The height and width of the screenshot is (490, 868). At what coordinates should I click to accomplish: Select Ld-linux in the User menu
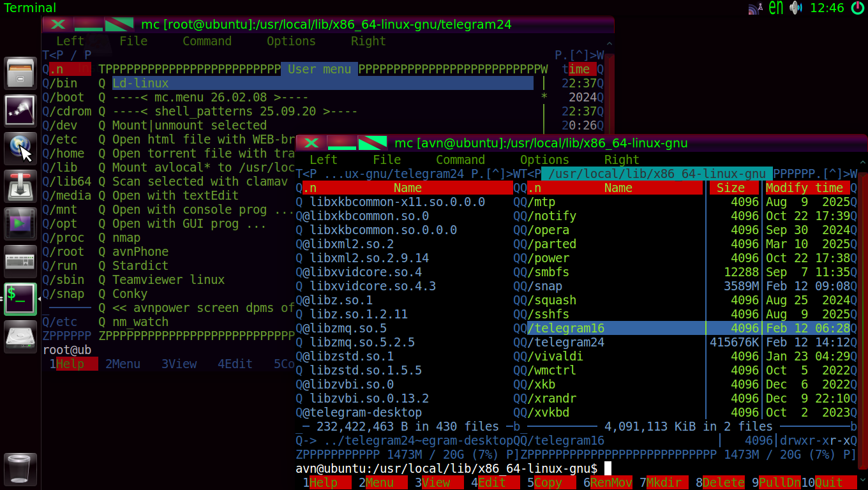(x=322, y=83)
